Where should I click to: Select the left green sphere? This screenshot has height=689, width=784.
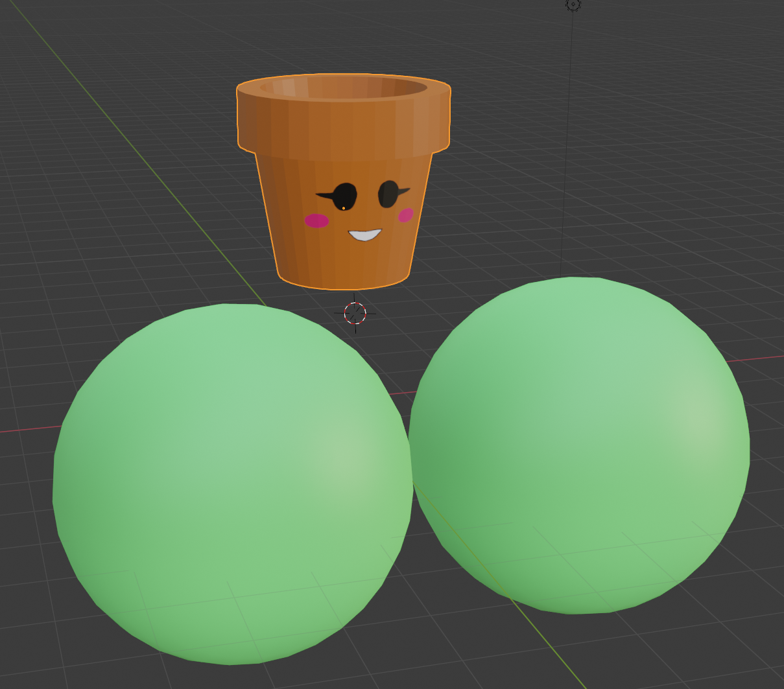point(232,484)
